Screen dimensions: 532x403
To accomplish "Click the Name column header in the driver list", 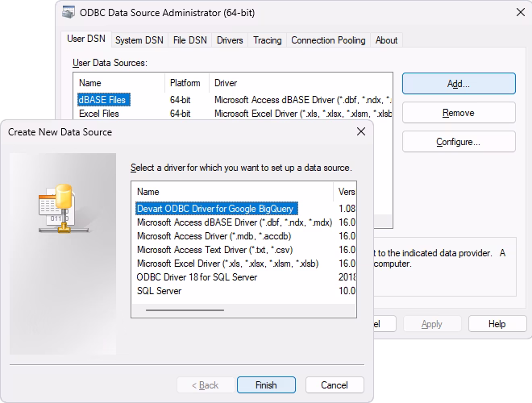I will pyautogui.click(x=232, y=192).
